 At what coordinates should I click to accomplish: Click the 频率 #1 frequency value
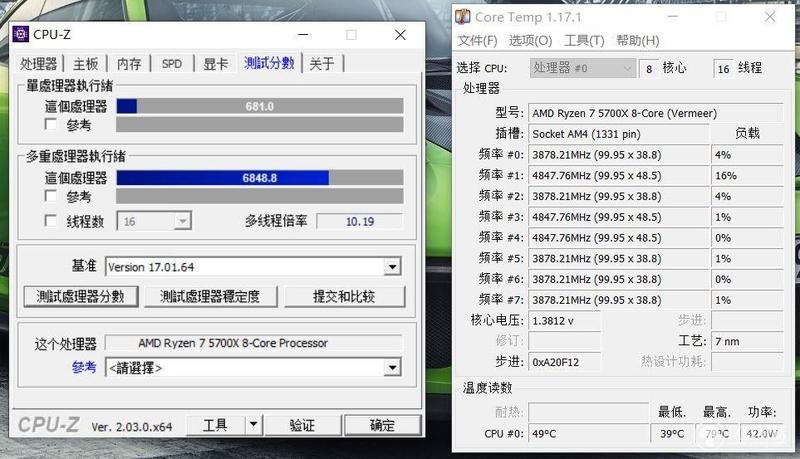[x=618, y=175]
